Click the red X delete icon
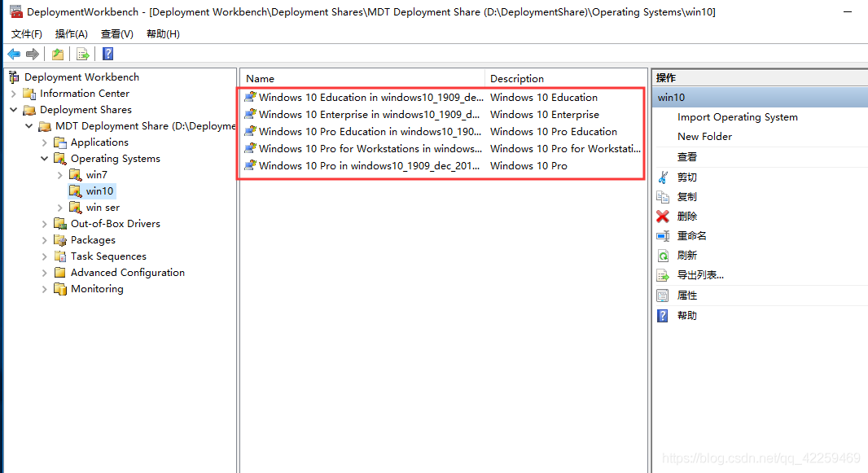The width and height of the screenshot is (868, 473). pyautogui.click(x=663, y=217)
